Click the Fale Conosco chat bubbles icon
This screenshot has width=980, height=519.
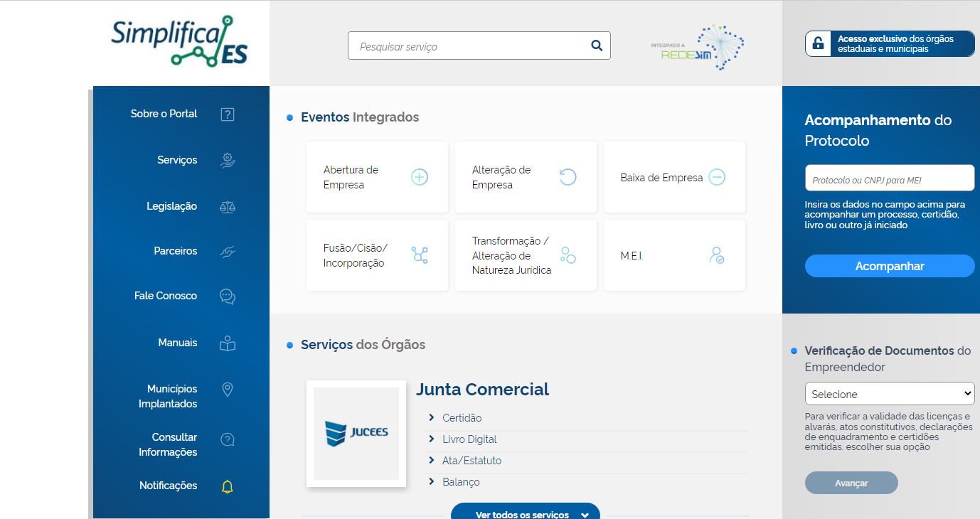(x=228, y=296)
